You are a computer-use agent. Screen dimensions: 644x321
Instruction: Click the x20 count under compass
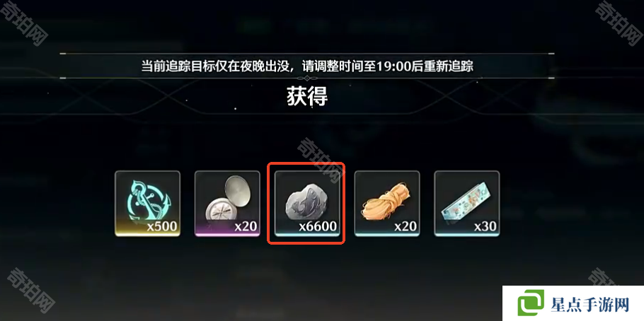tap(246, 226)
